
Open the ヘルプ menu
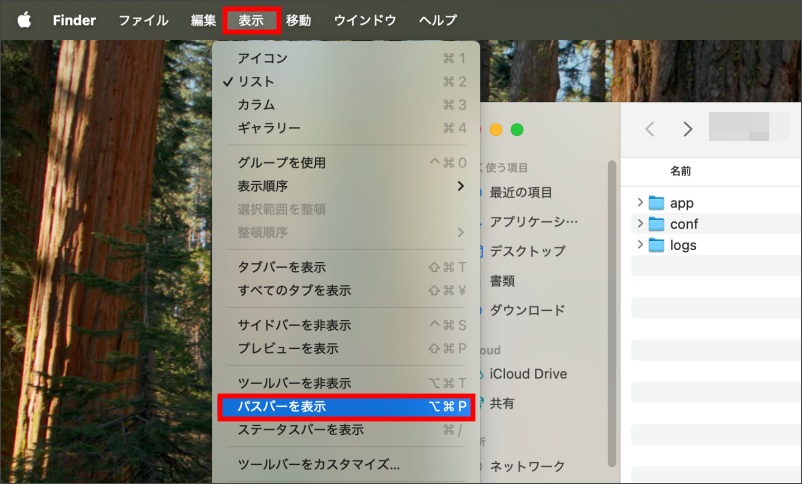click(x=438, y=20)
